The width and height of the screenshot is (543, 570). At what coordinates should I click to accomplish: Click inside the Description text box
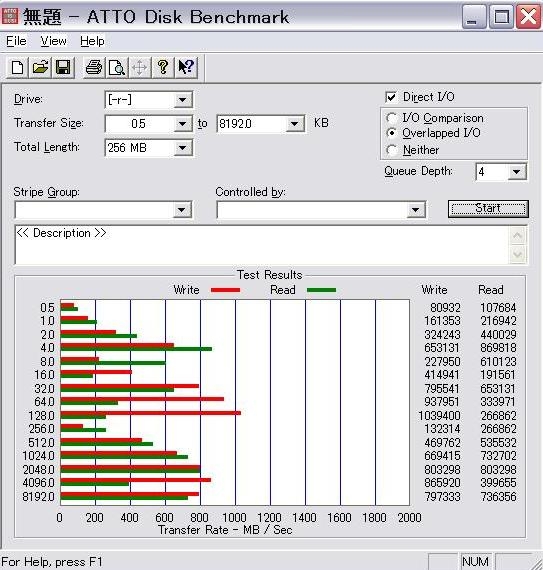coord(262,245)
